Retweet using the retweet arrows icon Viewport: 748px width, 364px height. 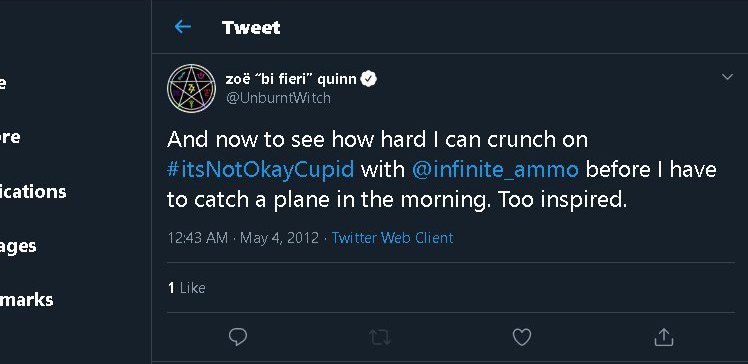point(380,337)
